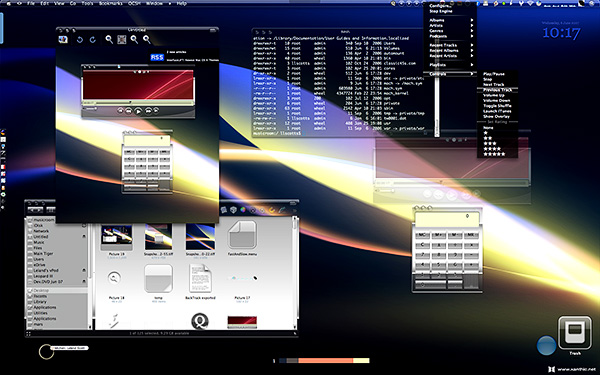Click the color wheel icon in Finder toolbar
Viewport: 600px width, 375px height.
243,210
